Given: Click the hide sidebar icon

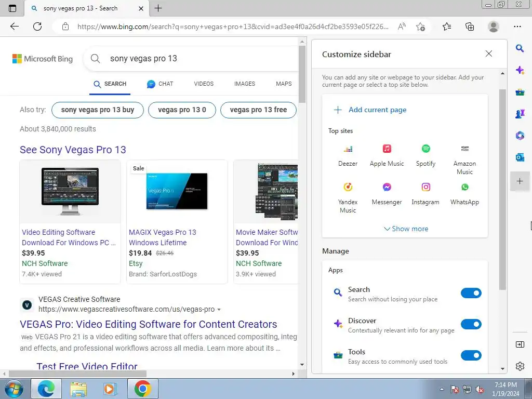Looking at the screenshot, I should point(520,344).
